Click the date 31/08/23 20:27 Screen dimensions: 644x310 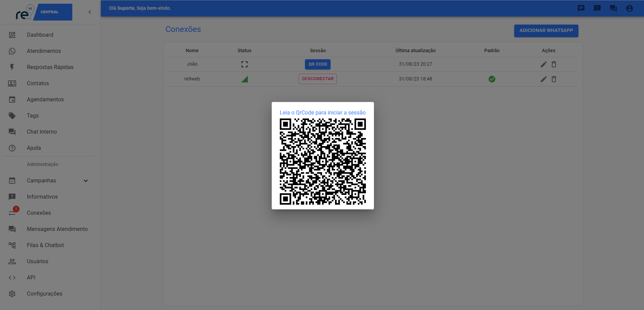click(x=416, y=64)
